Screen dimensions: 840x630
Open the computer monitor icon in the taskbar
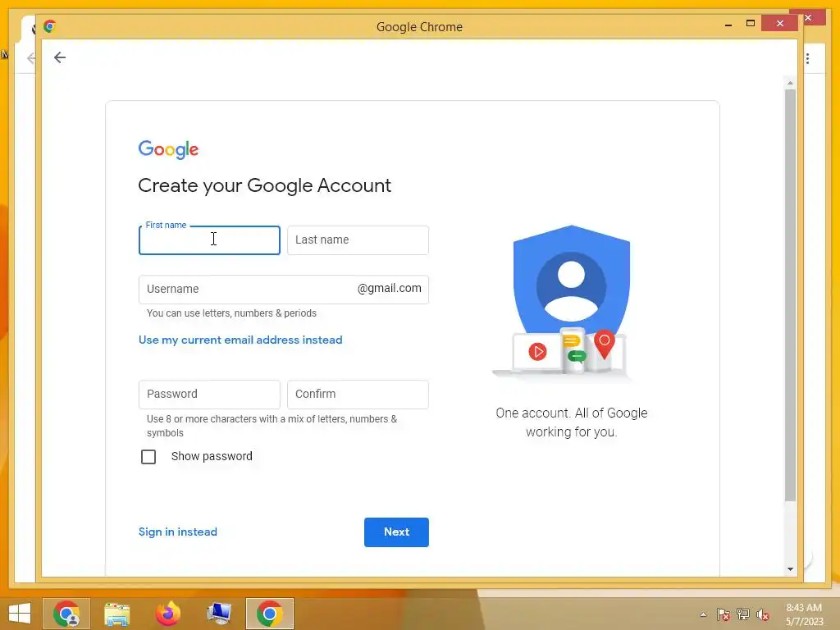point(218,614)
